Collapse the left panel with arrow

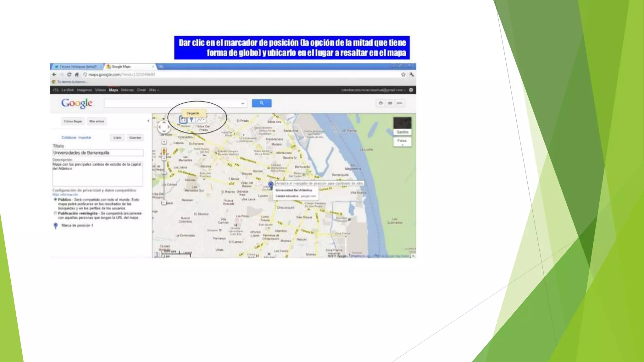coord(148,121)
